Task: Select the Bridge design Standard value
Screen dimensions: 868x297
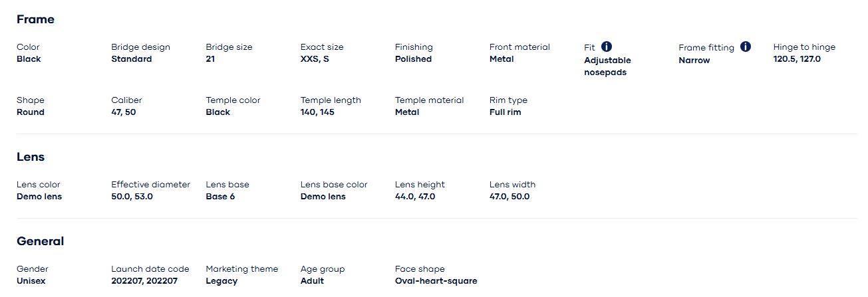Action: (x=131, y=59)
